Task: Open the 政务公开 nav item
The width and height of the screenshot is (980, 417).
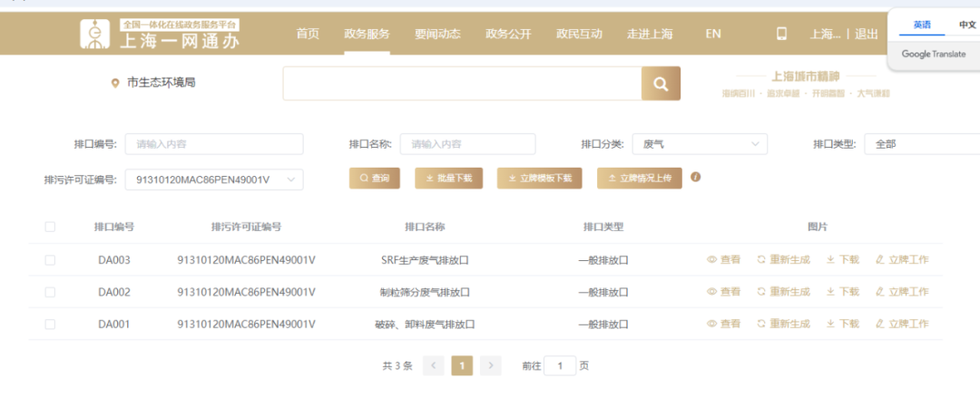Action: [508, 34]
